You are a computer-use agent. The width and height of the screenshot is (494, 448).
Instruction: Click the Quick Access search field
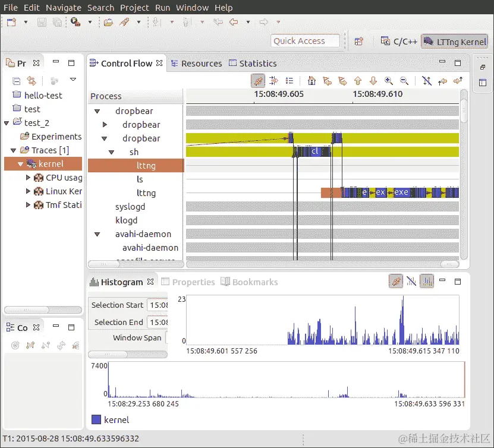click(305, 41)
